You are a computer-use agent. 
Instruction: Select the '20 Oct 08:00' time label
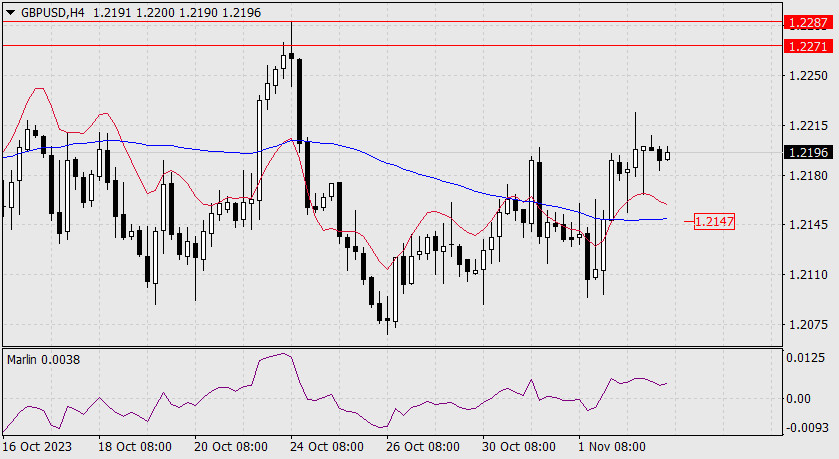click(x=231, y=447)
